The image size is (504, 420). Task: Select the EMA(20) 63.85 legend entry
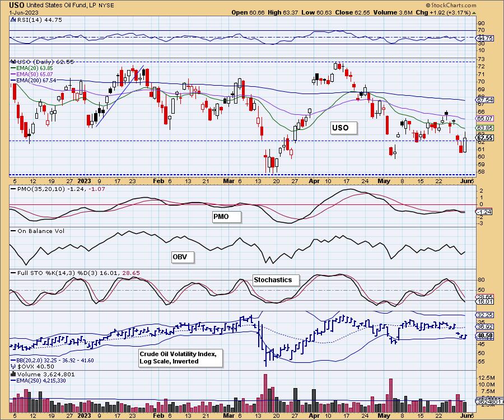(32, 68)
